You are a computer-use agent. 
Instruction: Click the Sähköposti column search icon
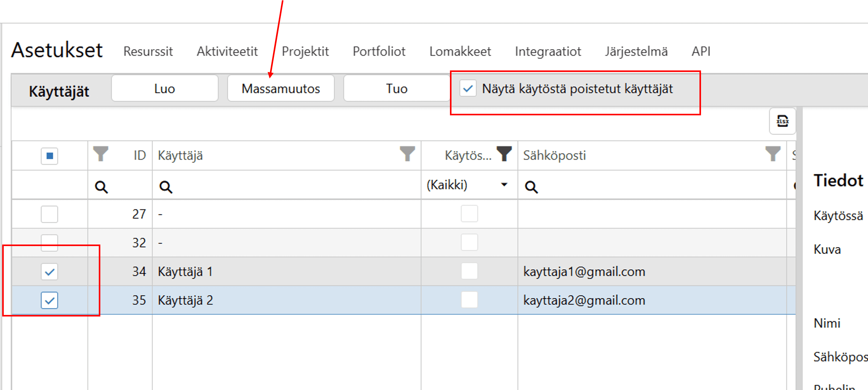(531, 186)
